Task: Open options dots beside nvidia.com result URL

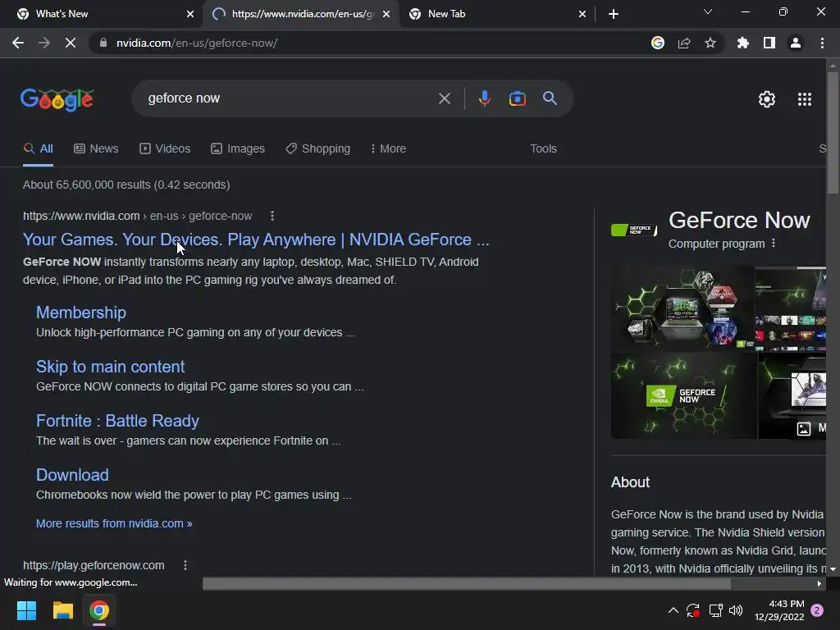Action: (272, 216)
